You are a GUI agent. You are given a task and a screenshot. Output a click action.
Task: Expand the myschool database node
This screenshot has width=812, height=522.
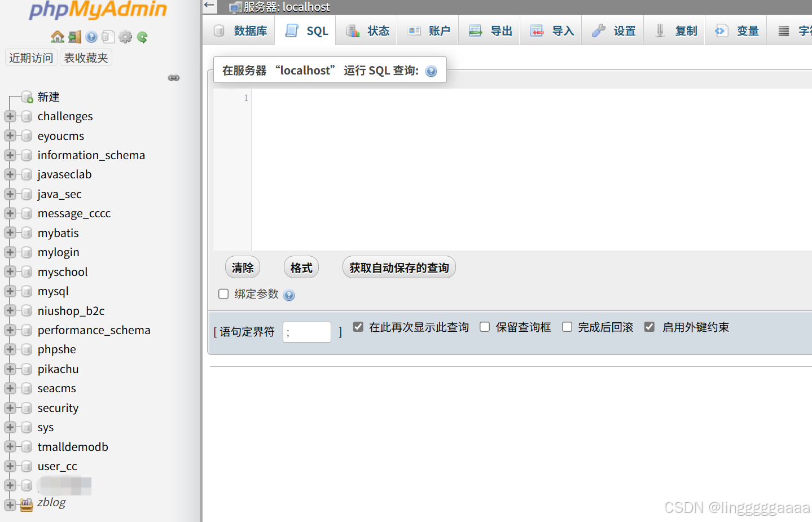10,271
